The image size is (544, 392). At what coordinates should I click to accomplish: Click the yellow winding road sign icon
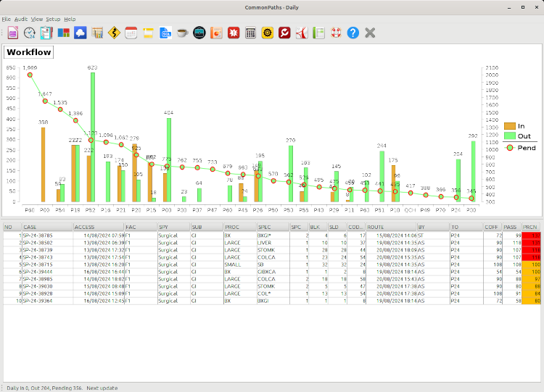click(114, 33)
